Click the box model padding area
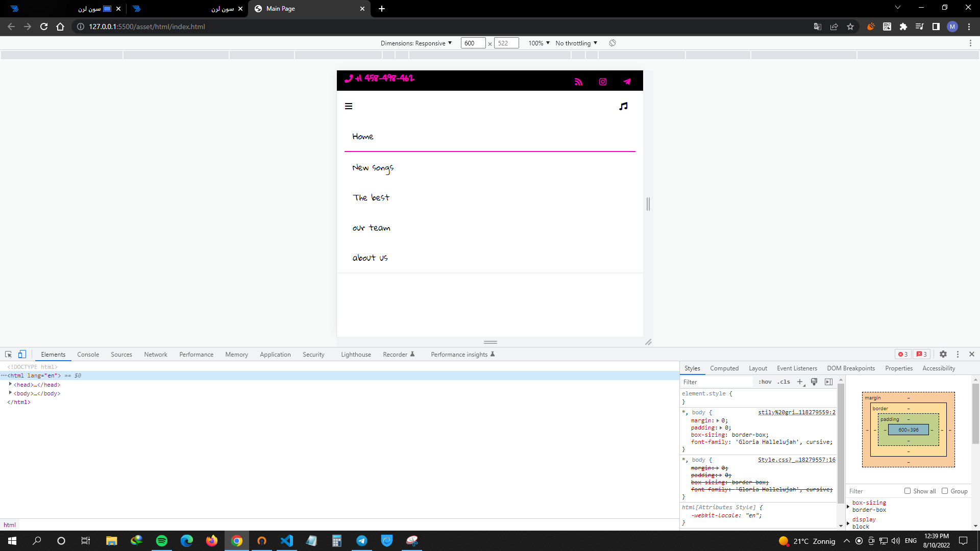The image size is (980, 551). tap(908, 419)
